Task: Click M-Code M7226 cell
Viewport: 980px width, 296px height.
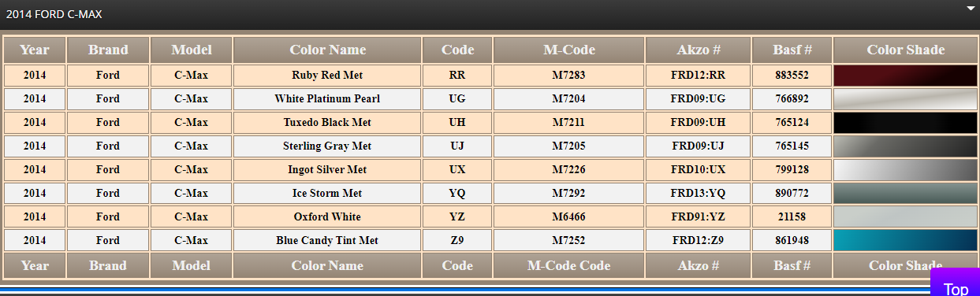Action: click(569, 170)
